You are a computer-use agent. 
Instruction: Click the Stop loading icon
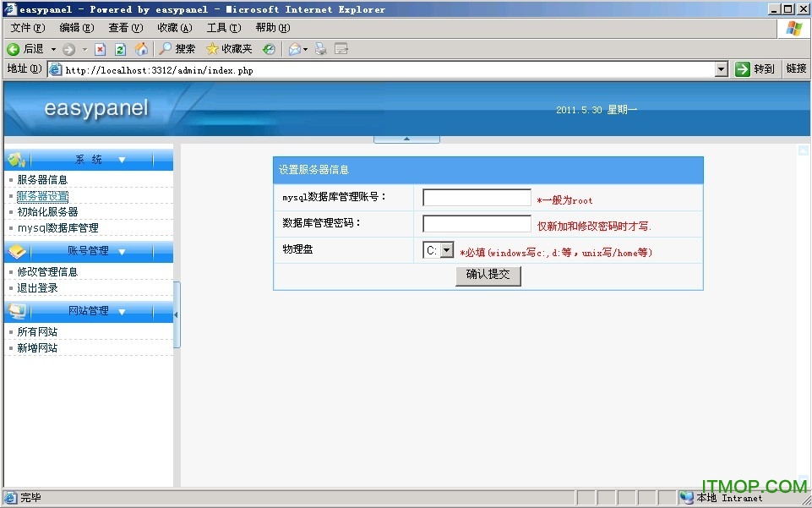[100, 48]
